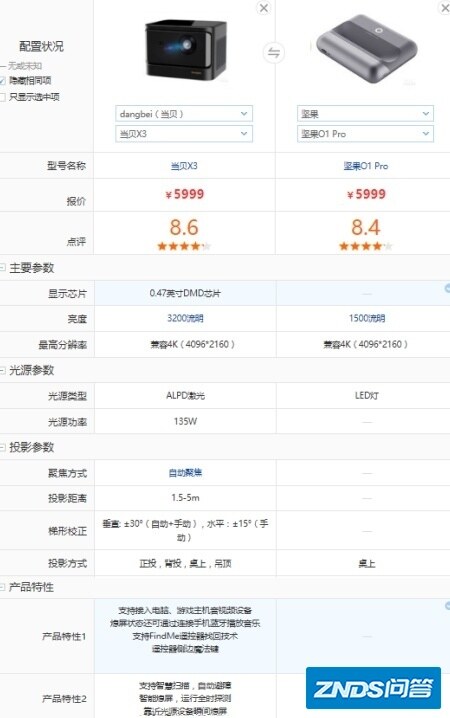Open the 坚果O1 Pro model name link
The width and height of the screenshot is (450, 718).
(366, 166)
